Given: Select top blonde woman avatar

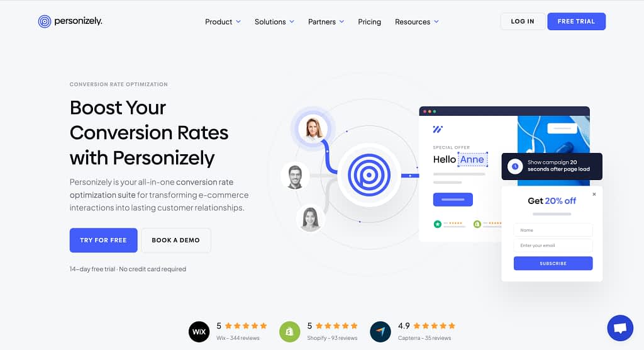Looking at the screenshot, I should tap(313, 128).
